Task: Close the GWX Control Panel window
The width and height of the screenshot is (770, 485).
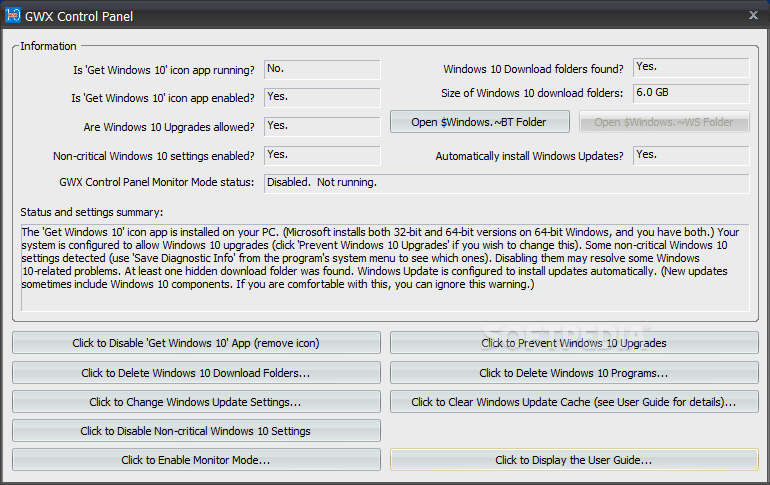Action: (x=753, y=15)
